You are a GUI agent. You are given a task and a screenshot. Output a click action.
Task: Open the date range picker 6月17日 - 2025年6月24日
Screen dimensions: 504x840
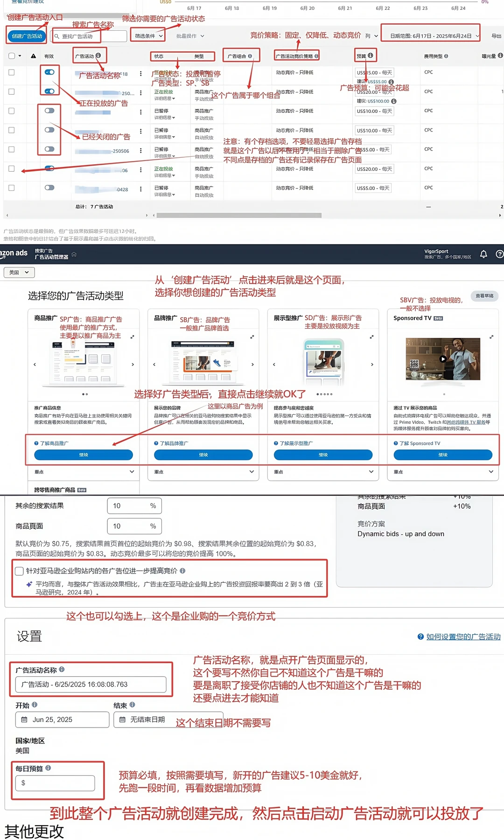point(434,36)
